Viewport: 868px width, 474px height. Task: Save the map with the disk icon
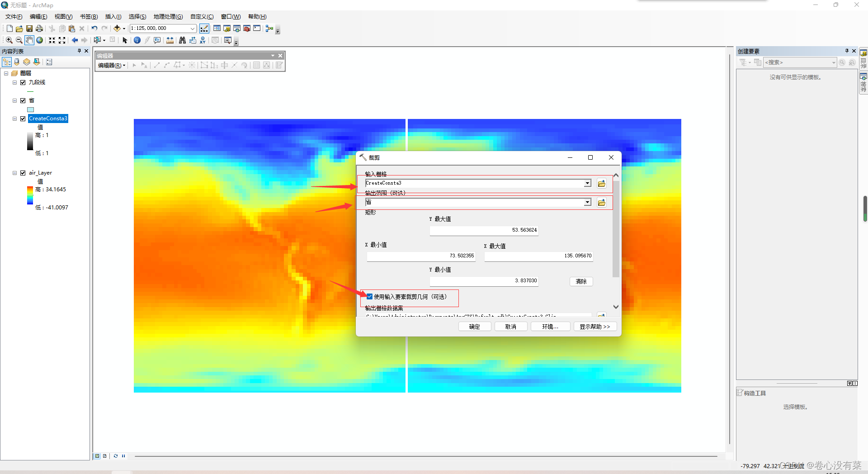pyautogui.click(x=29, y=28)
